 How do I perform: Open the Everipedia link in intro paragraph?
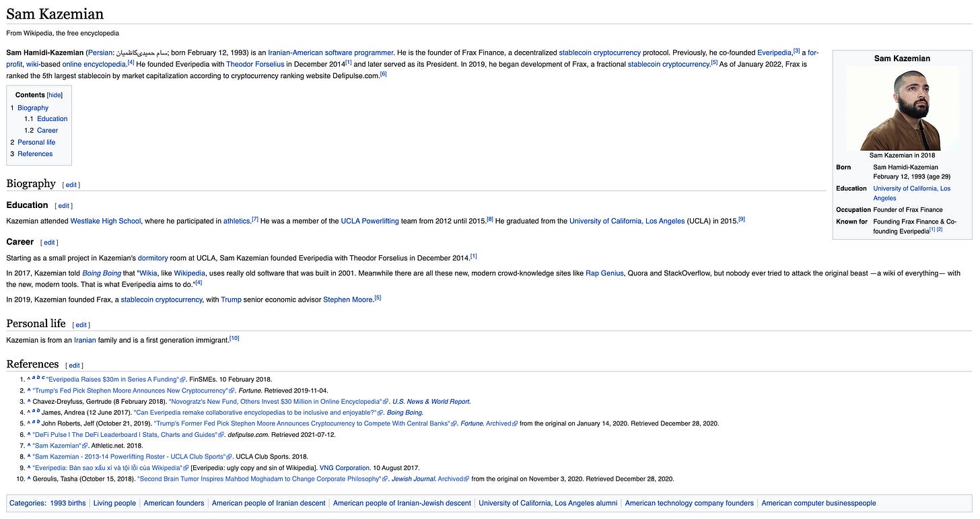point(774,53)
